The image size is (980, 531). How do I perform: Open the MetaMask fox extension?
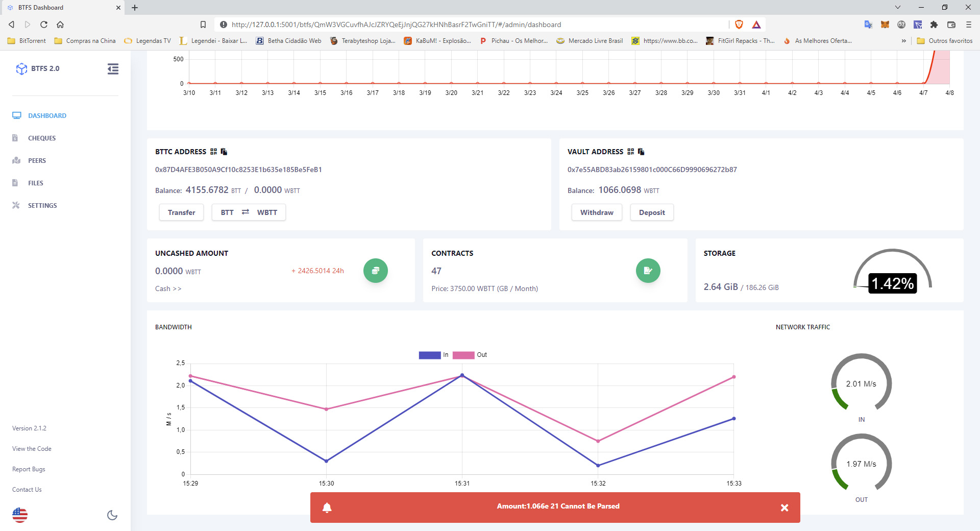point(885,25)
